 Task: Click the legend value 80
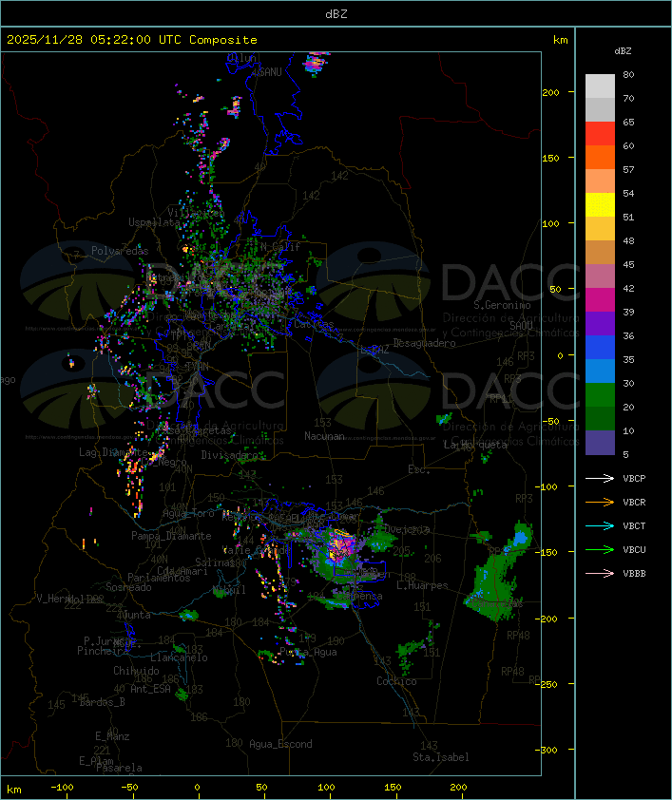(628, 74)
